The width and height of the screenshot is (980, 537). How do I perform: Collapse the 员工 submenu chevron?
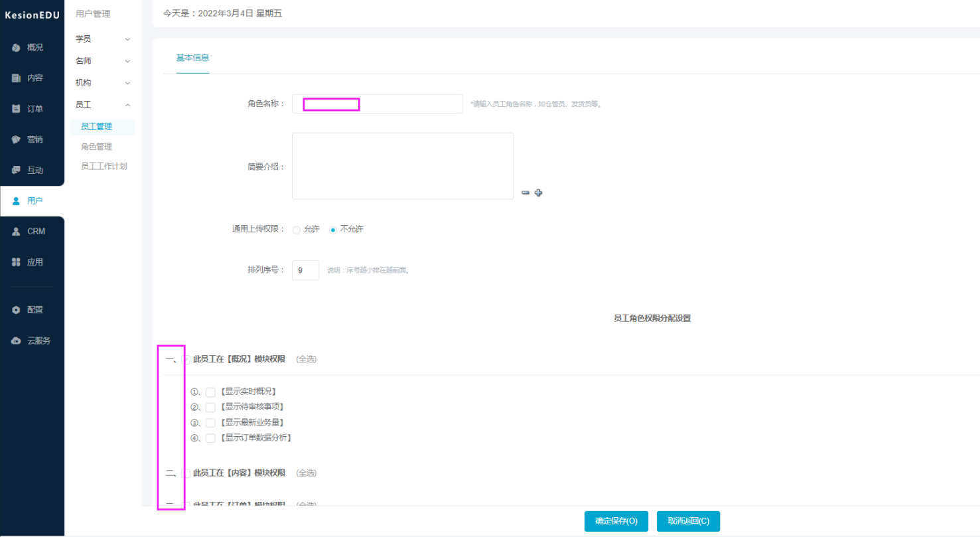point(127,105)
